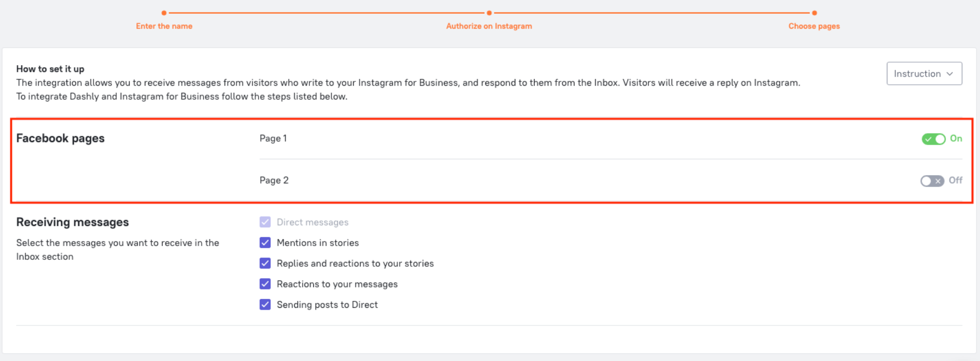This screenshot has height=361, width=980.
Task: Click the gray Off status text
Action: (955, 180)
